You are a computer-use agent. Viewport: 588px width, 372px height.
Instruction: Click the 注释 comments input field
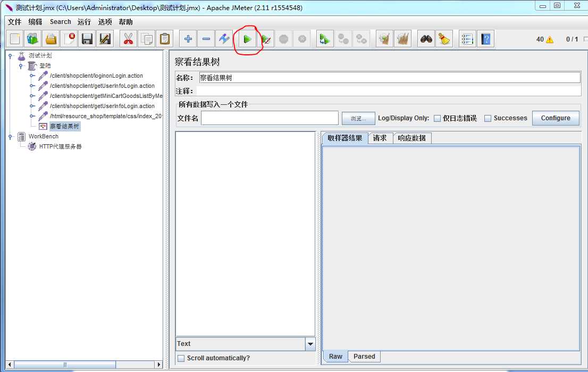[389, 91]
